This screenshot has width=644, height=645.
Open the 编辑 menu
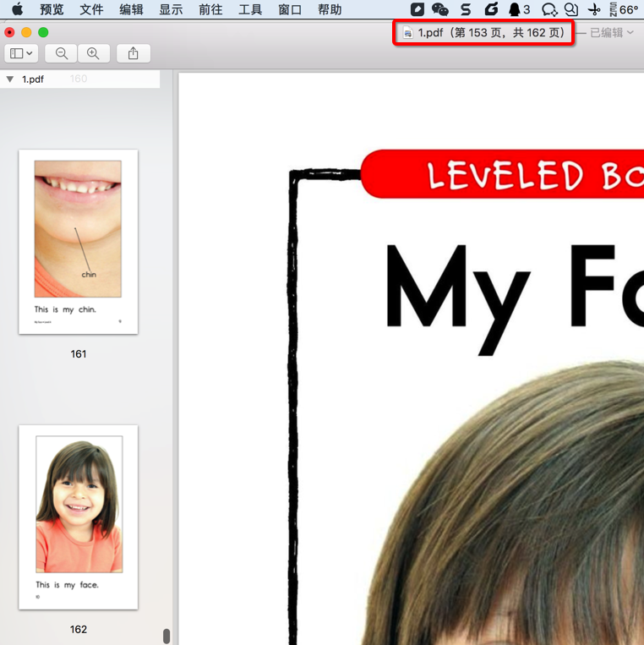coord(131,9)
